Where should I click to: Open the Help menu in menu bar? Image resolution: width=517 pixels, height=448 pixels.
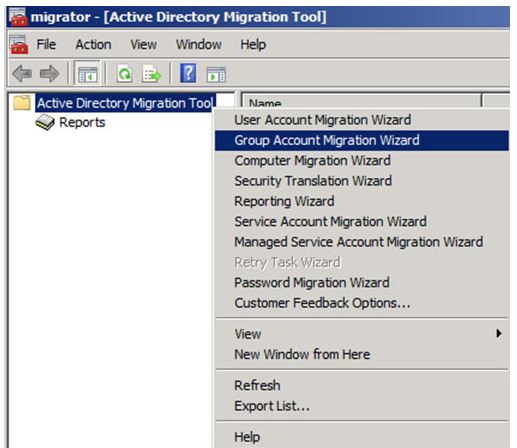[253, 44]
